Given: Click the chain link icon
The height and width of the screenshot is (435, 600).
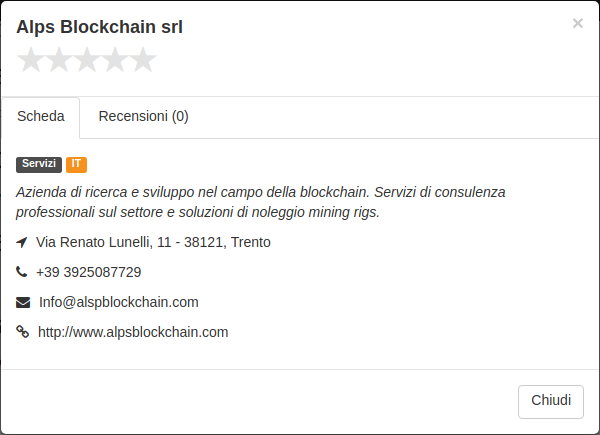Looking at the screenshot, I should click(x=23, y=332).
